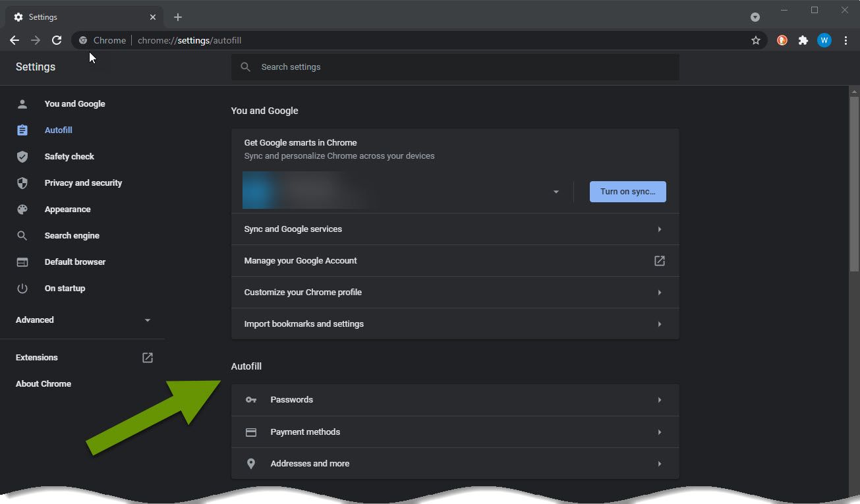This screenshot has height=504, width=860.
Task: Click the Safety check shield icon
Action: coord(22,157)
